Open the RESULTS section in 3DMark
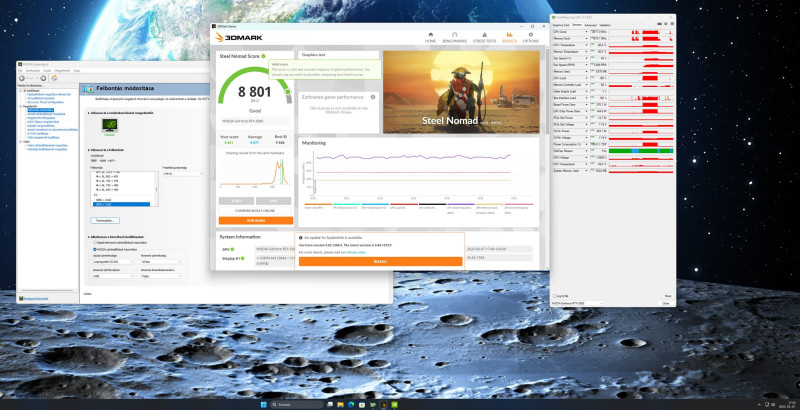 (x=509, y=37)
